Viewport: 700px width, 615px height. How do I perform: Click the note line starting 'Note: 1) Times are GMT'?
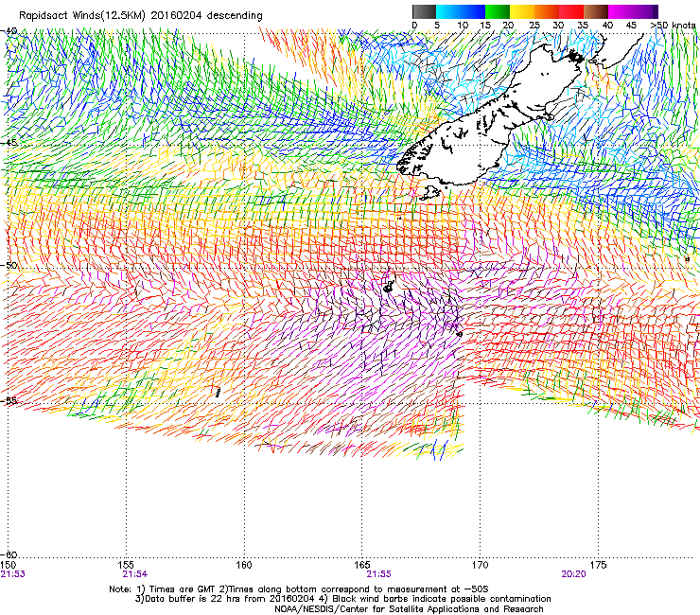point(299,589)
